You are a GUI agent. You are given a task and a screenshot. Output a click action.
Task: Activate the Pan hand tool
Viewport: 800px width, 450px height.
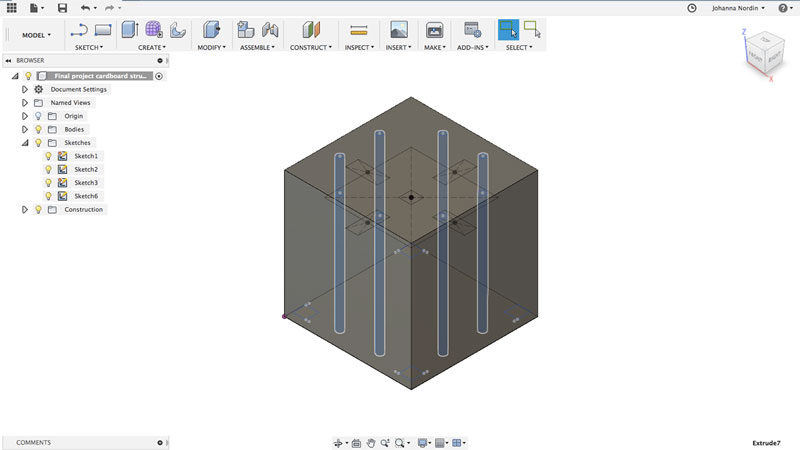371,443
